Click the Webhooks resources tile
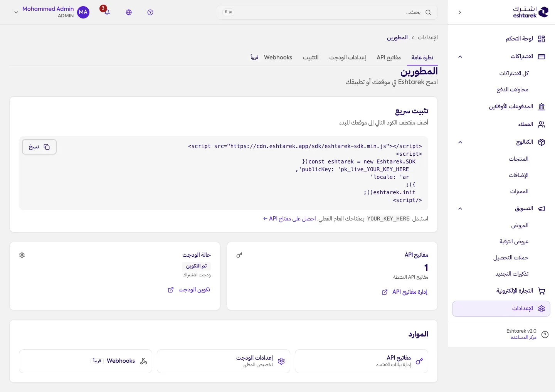 pyautogui.click(x=86, y=361)
